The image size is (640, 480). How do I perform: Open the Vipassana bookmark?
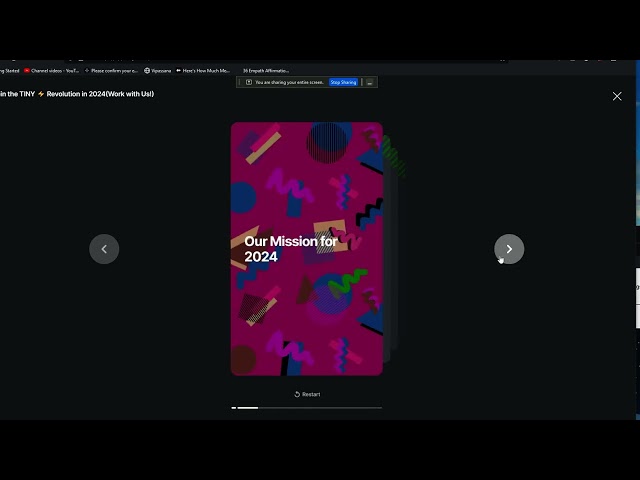pyautogui.click(x=158, y=71)
